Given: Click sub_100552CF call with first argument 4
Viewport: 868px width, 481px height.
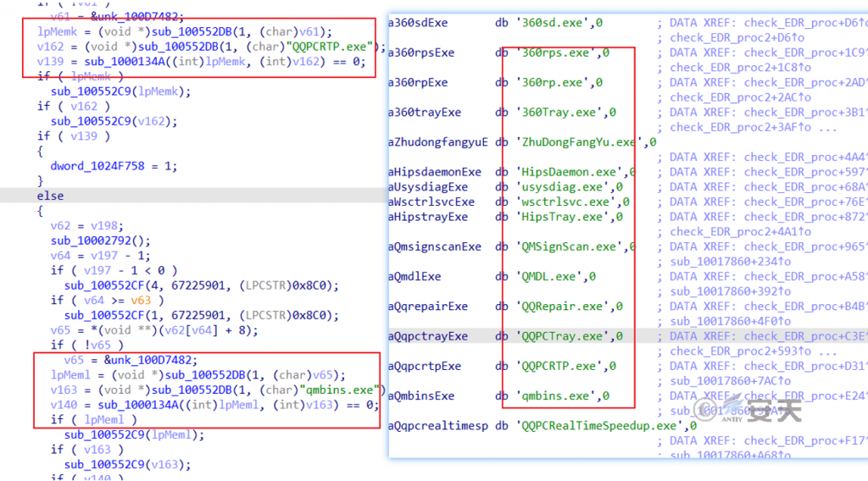Looking at the screenshot, I should pos(202,285).
